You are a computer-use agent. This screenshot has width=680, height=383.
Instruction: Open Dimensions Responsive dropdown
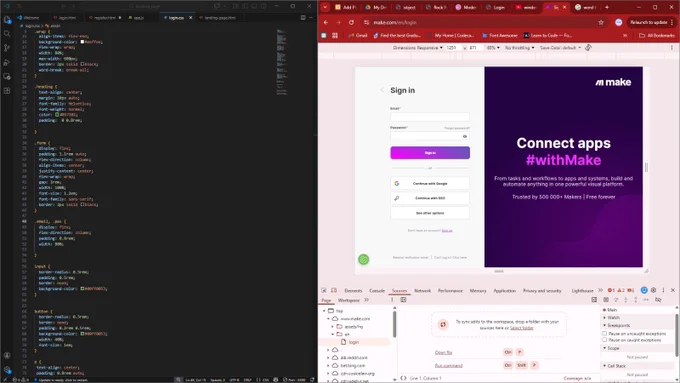[418, 48]
